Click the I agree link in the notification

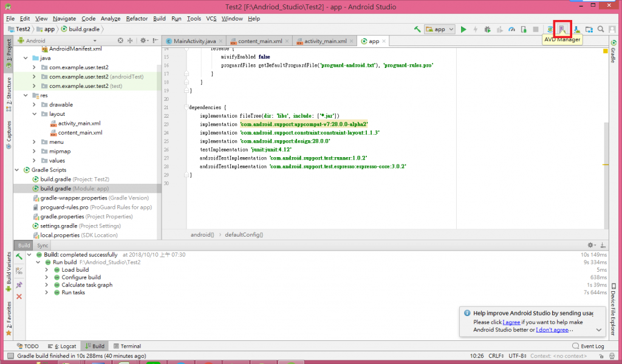point(511,322)
